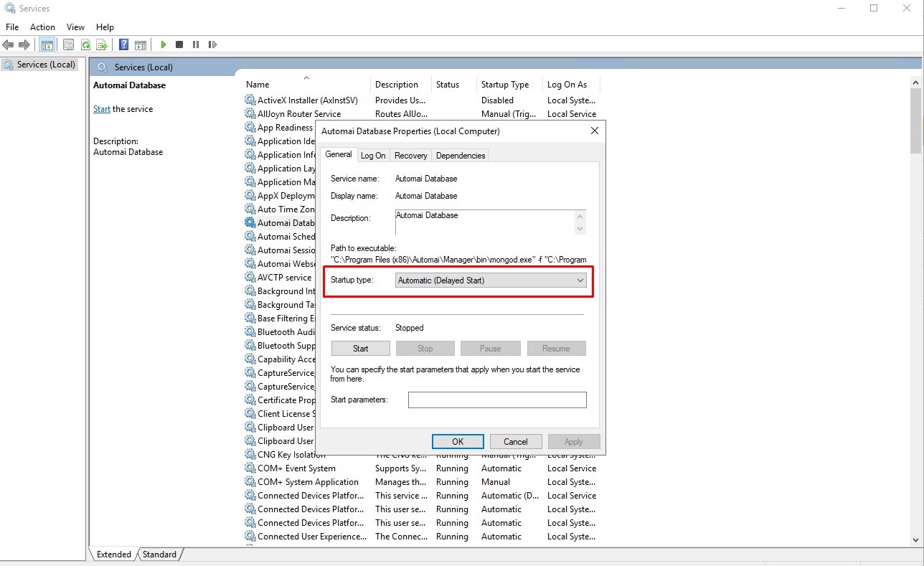924x566 pixels.
Task: Open the Startup type dropdown
Action: [x=491, y=280]
